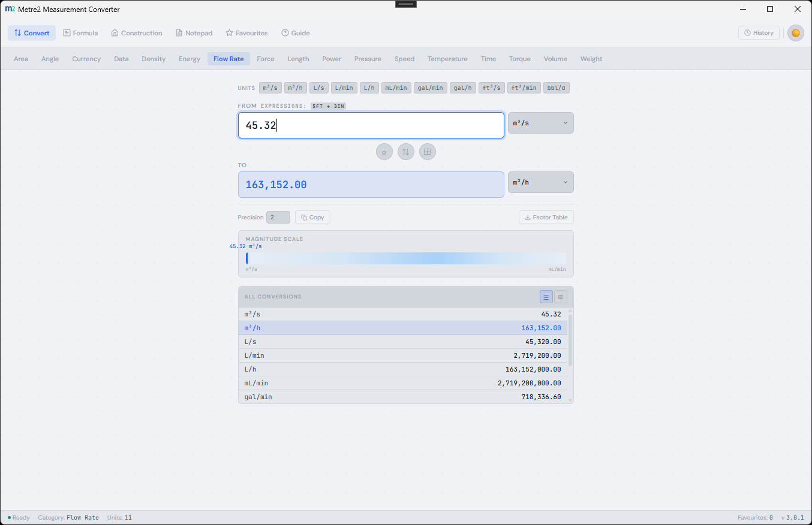812x525 pixels.
Task: Switch All Conversions to grid view
Action: 561,297
